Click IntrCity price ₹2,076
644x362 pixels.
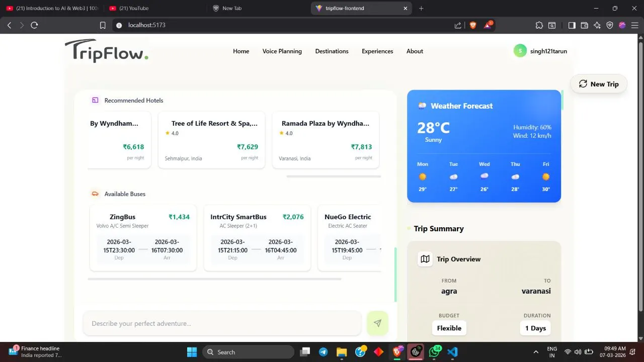pyautogui.click(x=293, y=217)
